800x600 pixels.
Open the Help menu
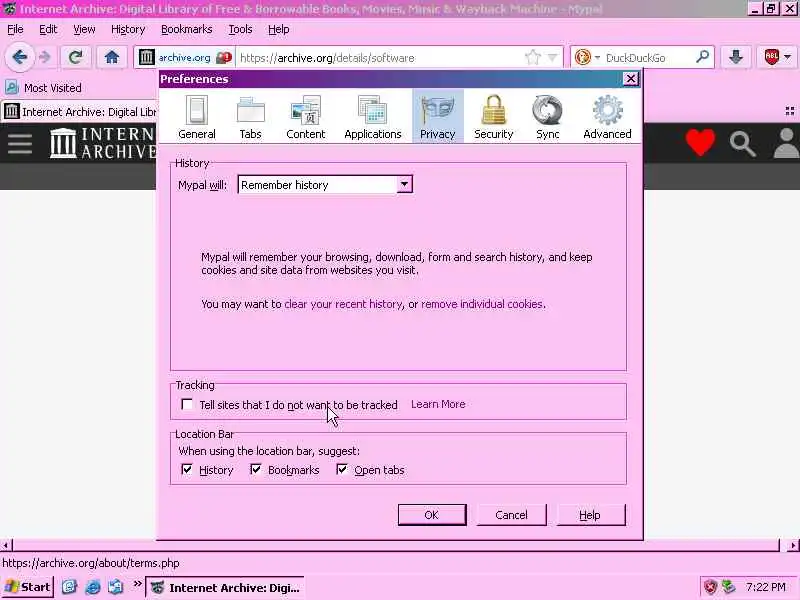[279, 30]
